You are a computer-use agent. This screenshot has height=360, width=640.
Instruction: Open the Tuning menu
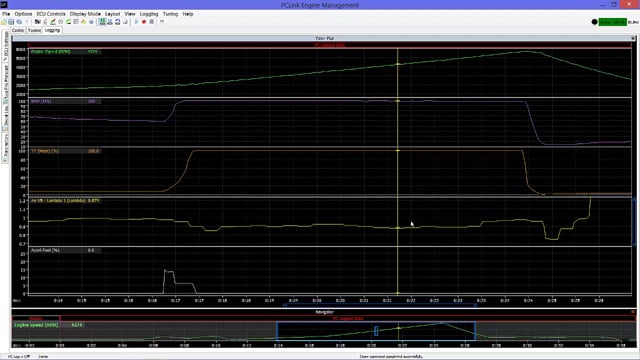(x=170, y=14)
